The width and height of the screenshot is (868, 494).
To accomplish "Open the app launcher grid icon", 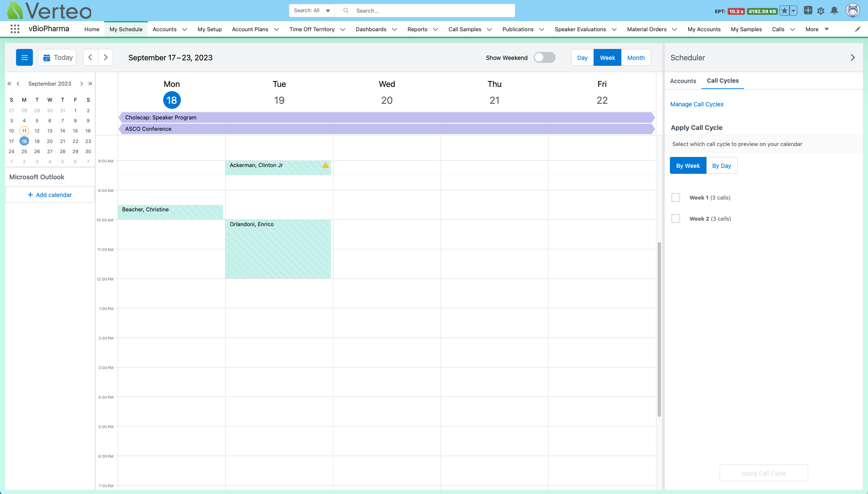I will (x=15, y=29).
